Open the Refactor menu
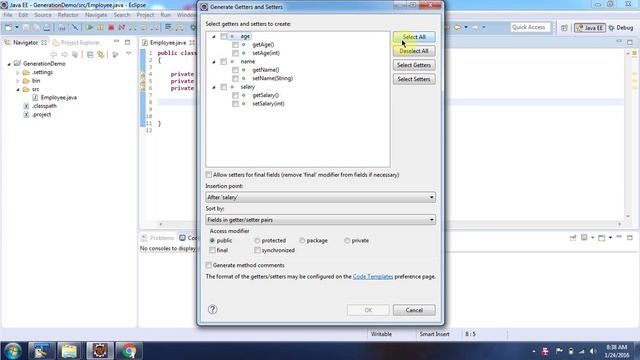The width and height of the screenshot is (640, 360). coord(68,15)
